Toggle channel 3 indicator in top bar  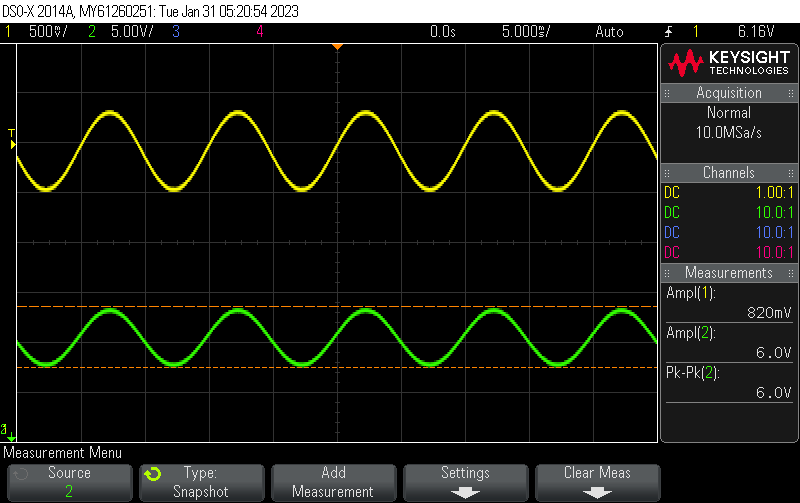pyautogui.click(x=175, y=32)
